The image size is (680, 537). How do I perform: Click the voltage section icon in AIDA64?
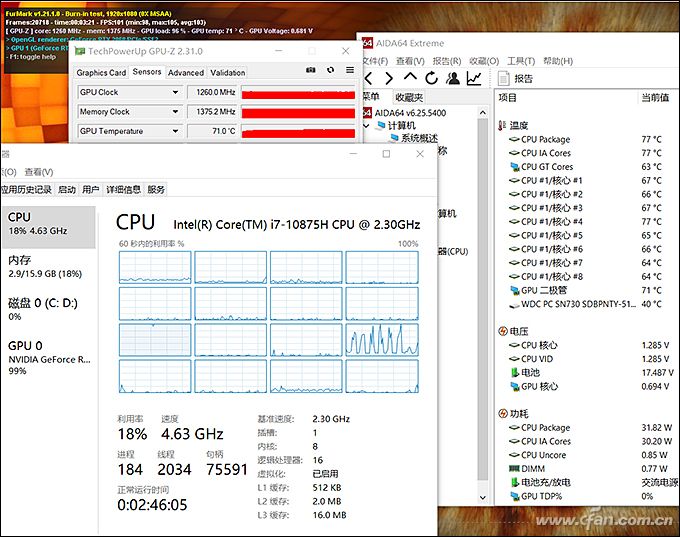click(x=503, y=331)
